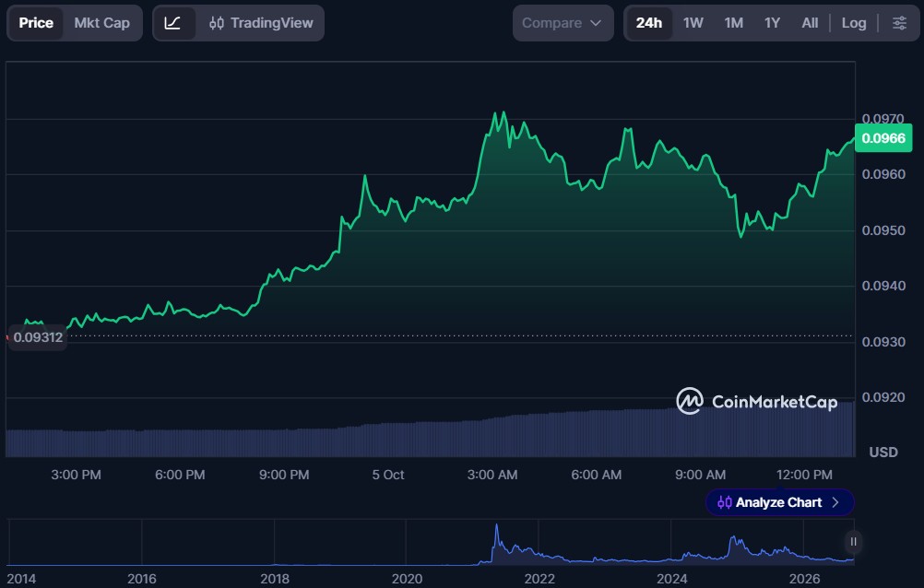Screen dimensions: 924x588
Task: Click the 0.09312 opening price label
Action: (38, 337)
